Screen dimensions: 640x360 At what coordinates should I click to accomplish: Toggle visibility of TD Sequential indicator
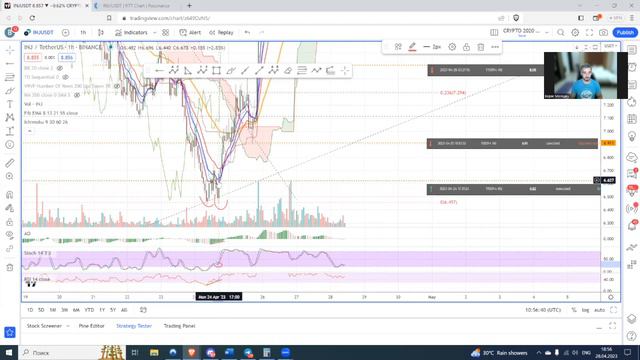point(65,77)
